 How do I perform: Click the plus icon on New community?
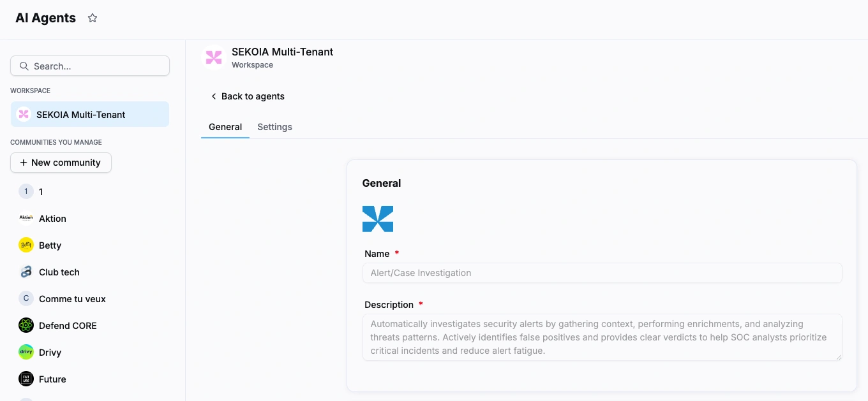(x=24, y=163)
